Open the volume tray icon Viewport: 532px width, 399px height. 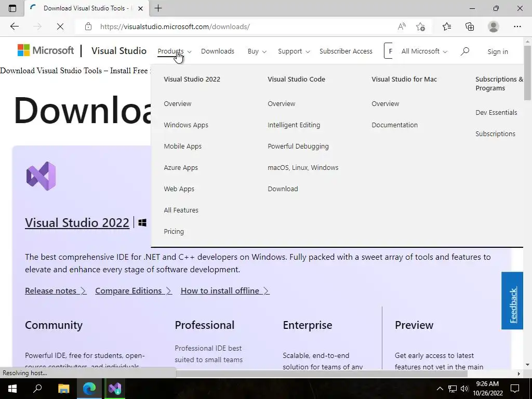(x=464, y=389)
